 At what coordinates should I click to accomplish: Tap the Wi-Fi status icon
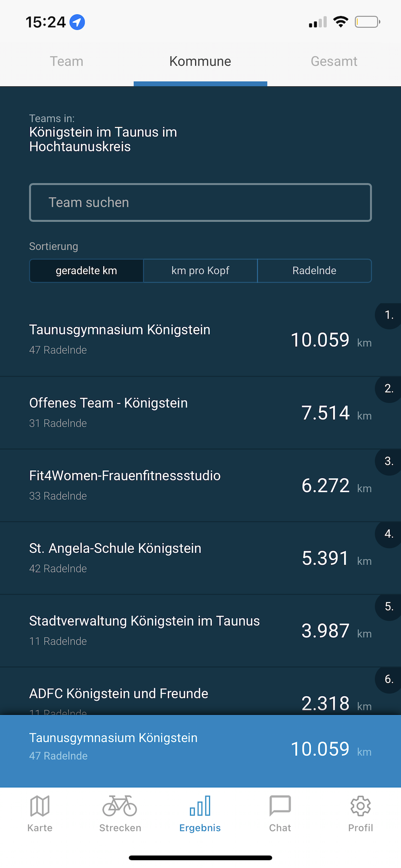pyautogui.click(x=341, y=22)
